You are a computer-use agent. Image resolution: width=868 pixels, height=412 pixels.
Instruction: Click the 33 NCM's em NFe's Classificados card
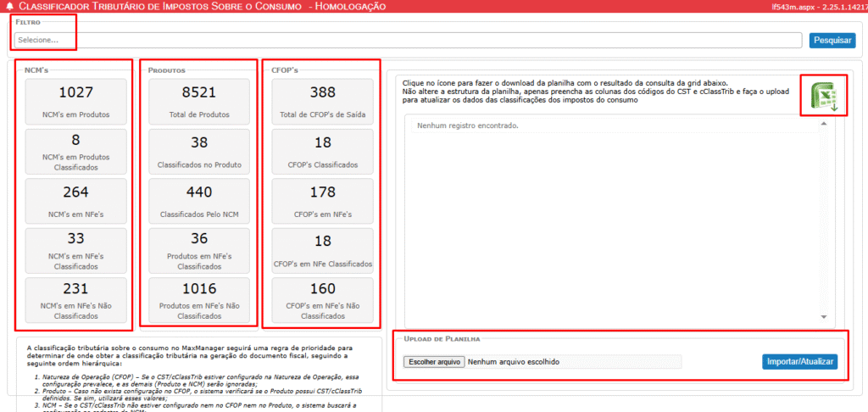point(75,249)
